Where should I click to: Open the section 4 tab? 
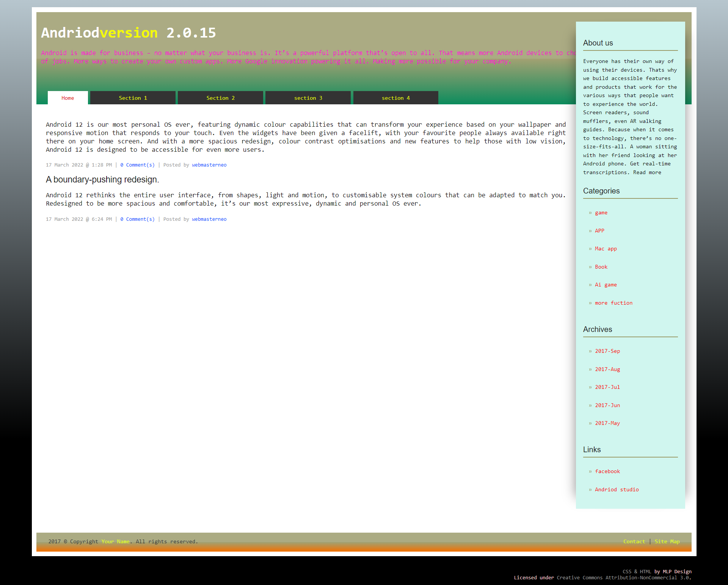click(x=395, y=98)
